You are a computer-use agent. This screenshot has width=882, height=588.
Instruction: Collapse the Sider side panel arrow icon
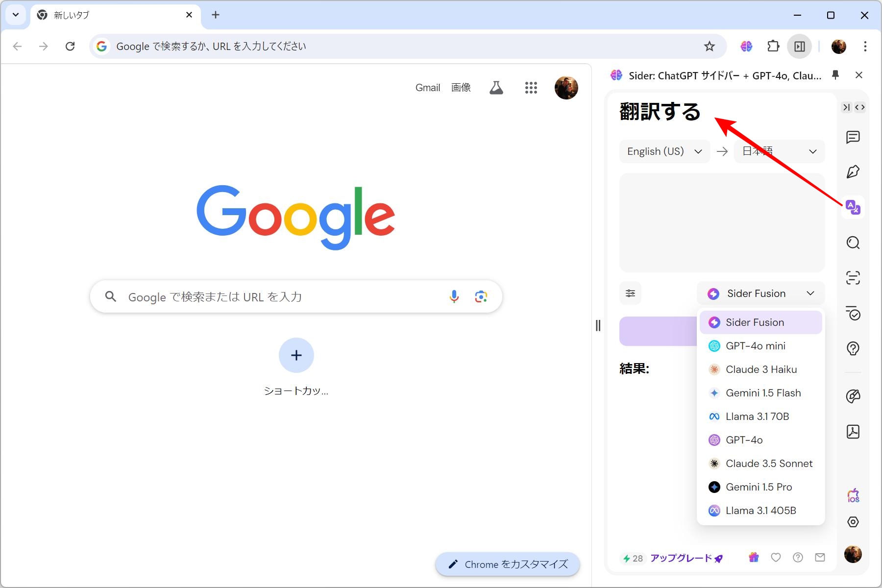click(x=847, y=107)
